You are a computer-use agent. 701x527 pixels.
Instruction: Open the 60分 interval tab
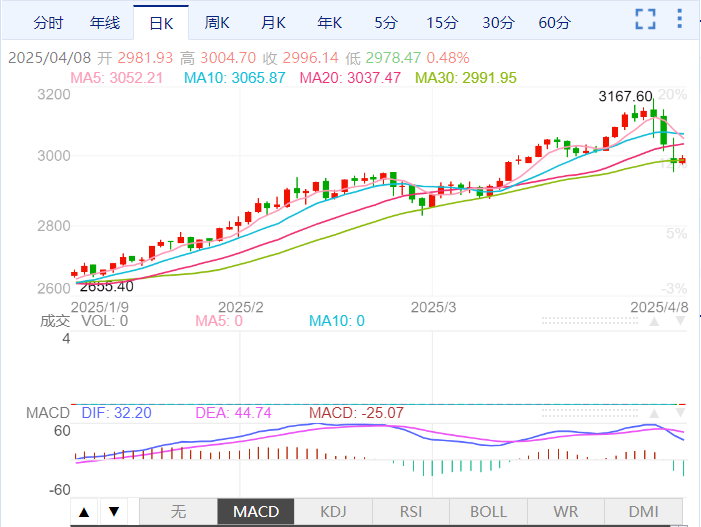[x=555, y=22]
